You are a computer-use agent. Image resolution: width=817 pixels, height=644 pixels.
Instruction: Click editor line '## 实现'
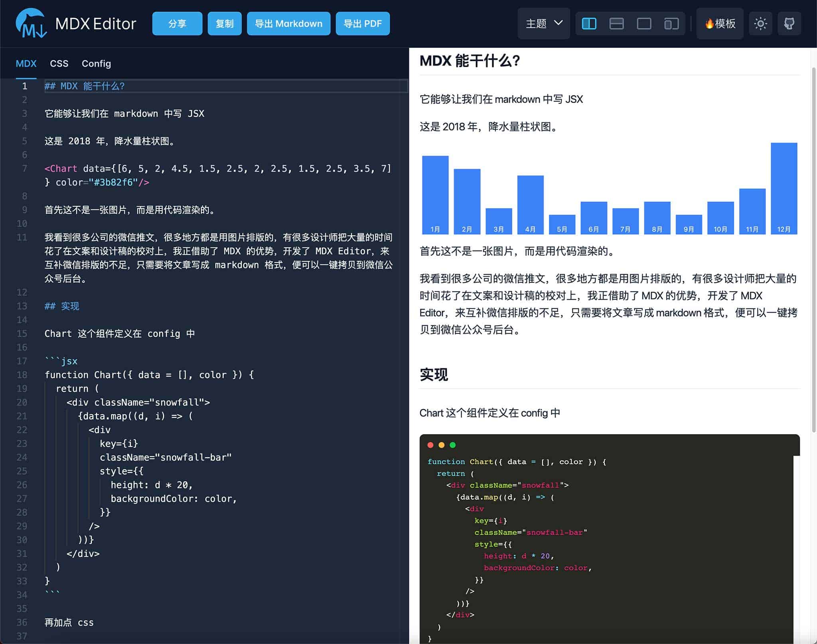tap(62, 306)
